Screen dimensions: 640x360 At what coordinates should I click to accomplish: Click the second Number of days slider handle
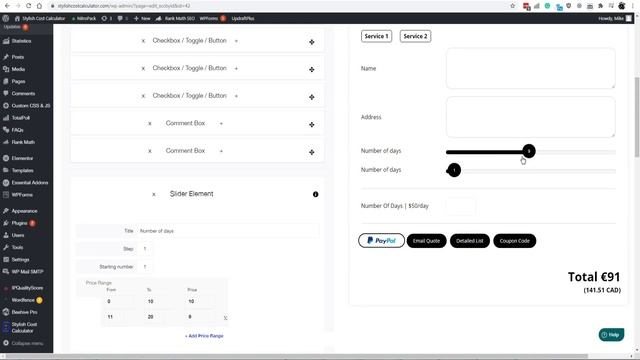coord(454,170)
